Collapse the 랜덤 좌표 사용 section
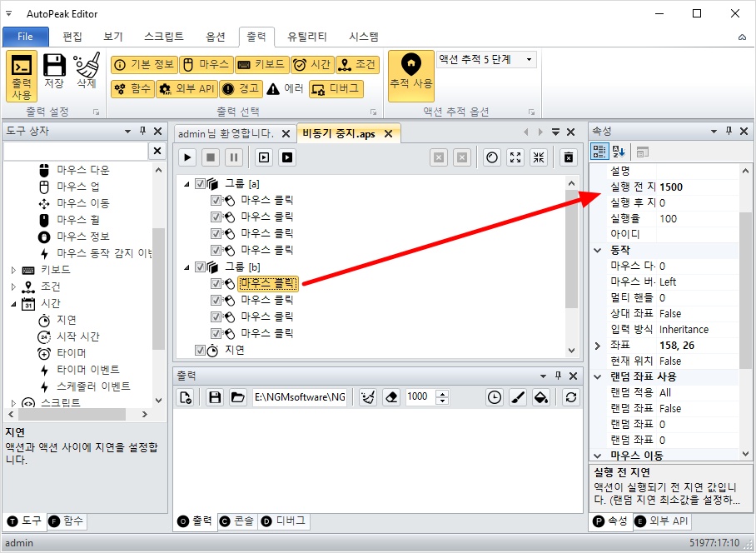This screenshot has height=553, width=756. pyautogui.click(x=598, y=377)
